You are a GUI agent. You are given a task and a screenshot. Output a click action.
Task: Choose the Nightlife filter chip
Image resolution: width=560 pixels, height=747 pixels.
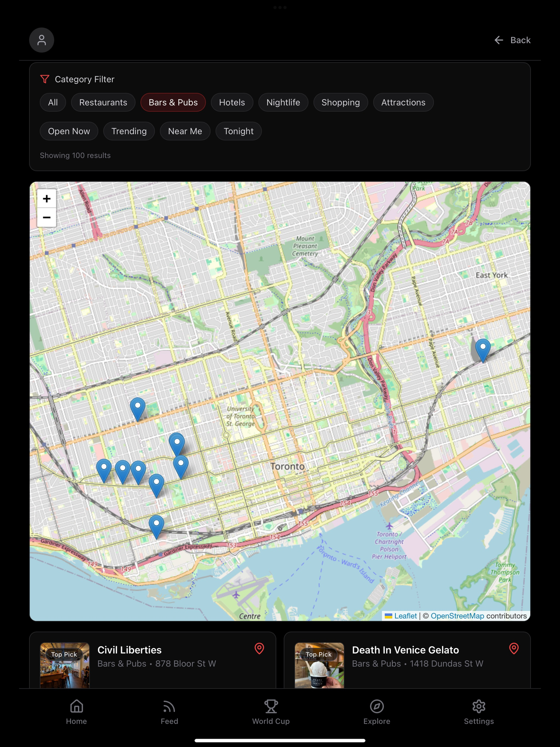coord(283,102)
